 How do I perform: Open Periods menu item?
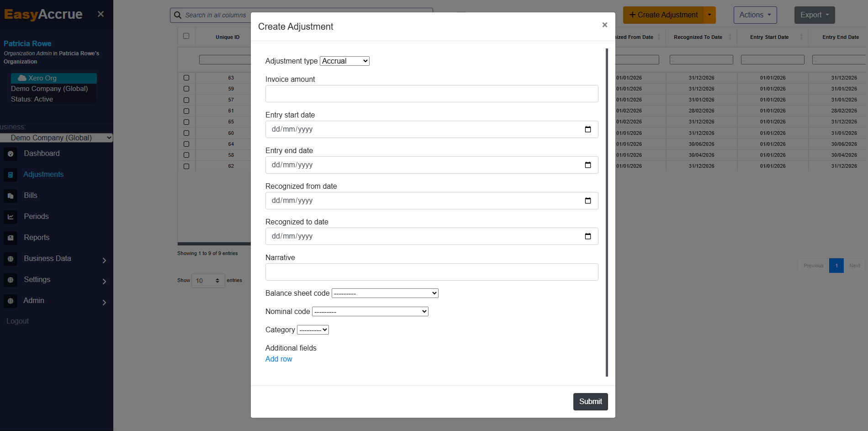pos(36,217)
